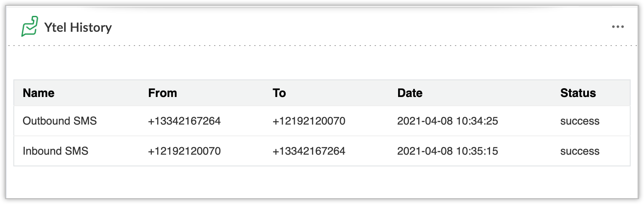Click the Outbound SMS From number +13342167264

coord(184,121)
